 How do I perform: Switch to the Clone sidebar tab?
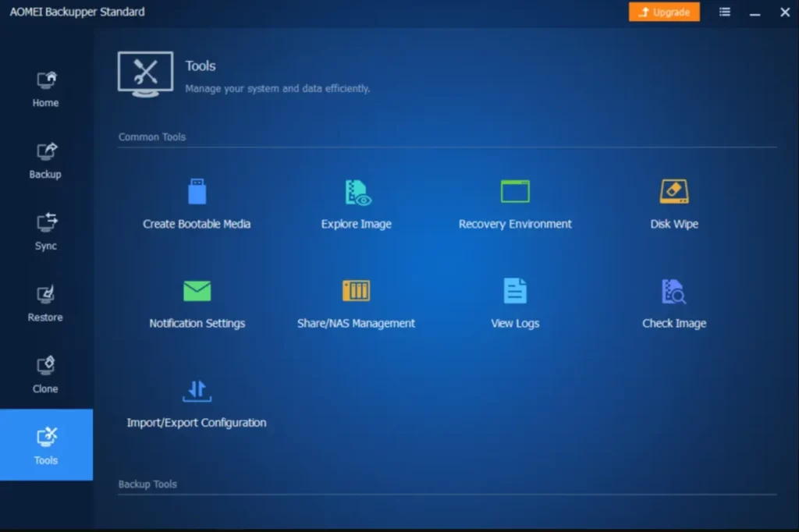tap(46, 375)
